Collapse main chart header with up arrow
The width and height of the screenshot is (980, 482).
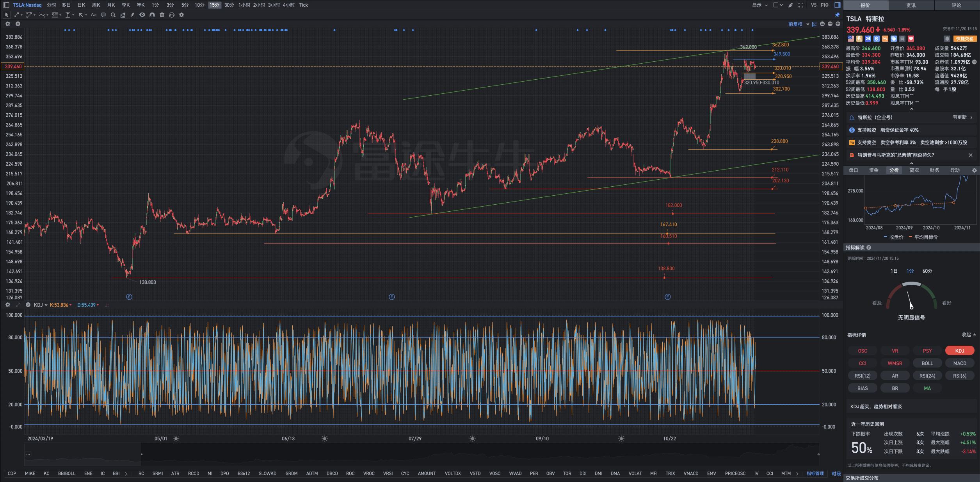[x=18, y=24]
